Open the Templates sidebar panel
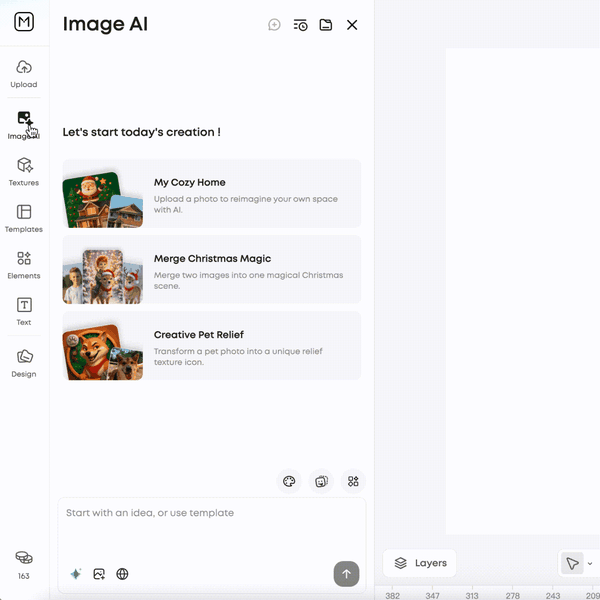The width and height of the screenshot is (600, 600). tap(24, 218)
